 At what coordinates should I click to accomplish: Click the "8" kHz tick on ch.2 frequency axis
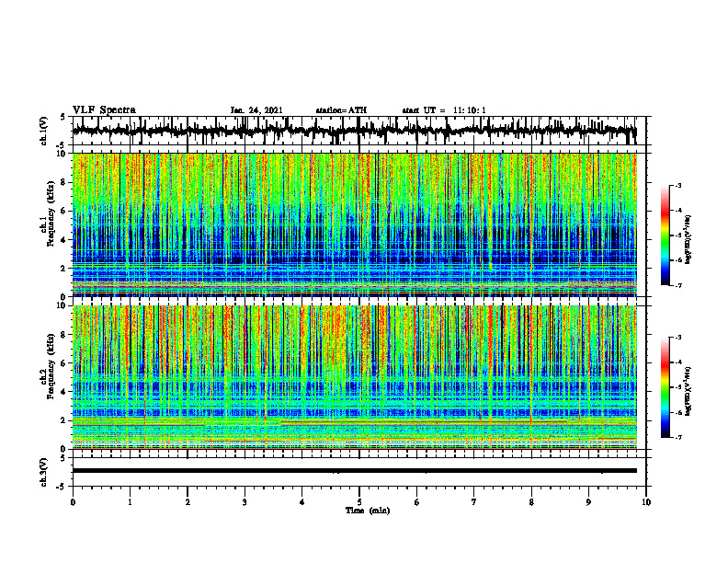click(64, 335)
